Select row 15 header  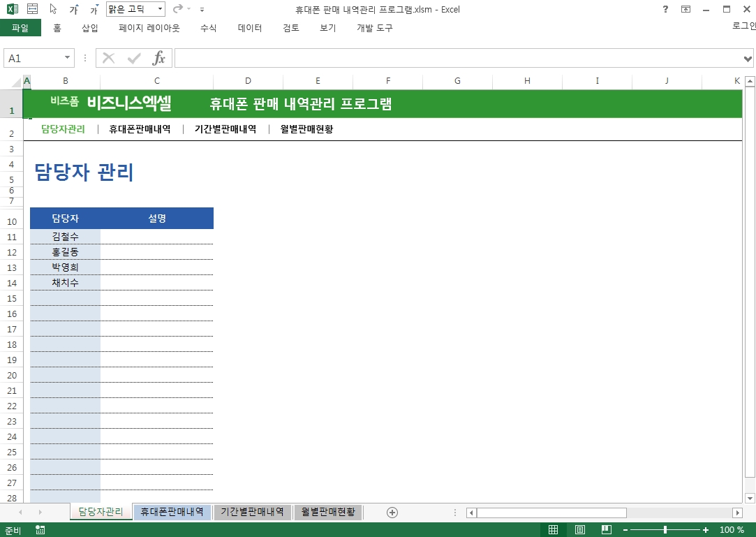12,298
